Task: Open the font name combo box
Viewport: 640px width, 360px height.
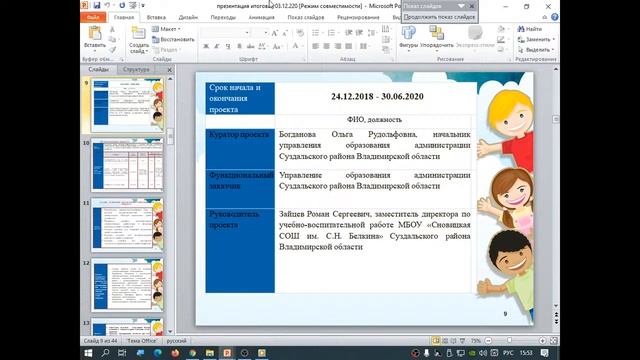Action: click(x=225, y=33)
